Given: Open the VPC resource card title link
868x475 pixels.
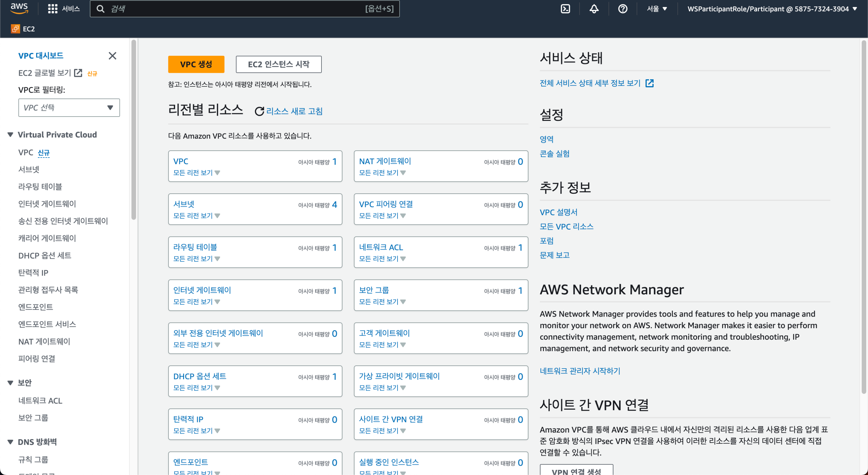Looking at the screenshot, I should 181,162.
